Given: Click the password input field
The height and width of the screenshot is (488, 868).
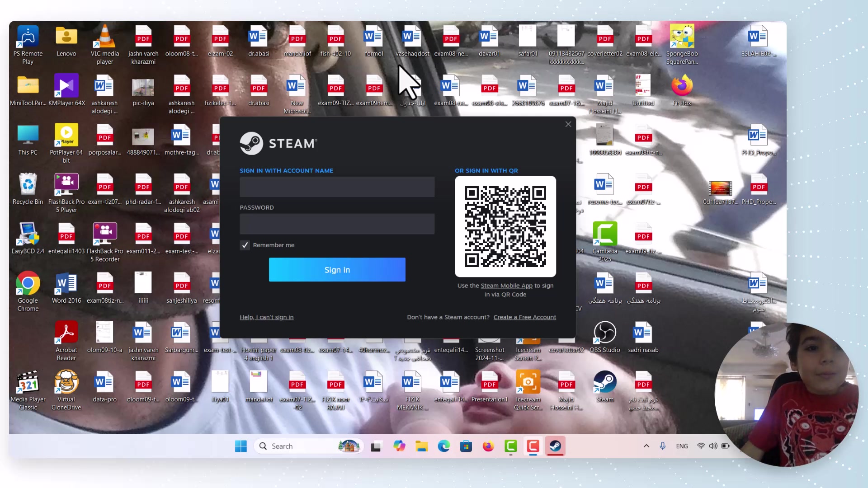Looking at the screenshot, I should click(337, 224).
